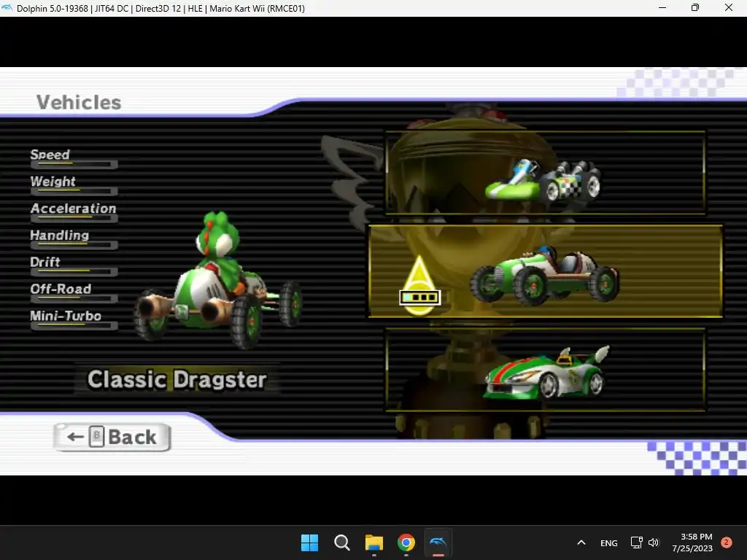747x560 pixels.
Task: Minimize the Dolphin window
Action: pyautogui.click(x=662, y=7)
